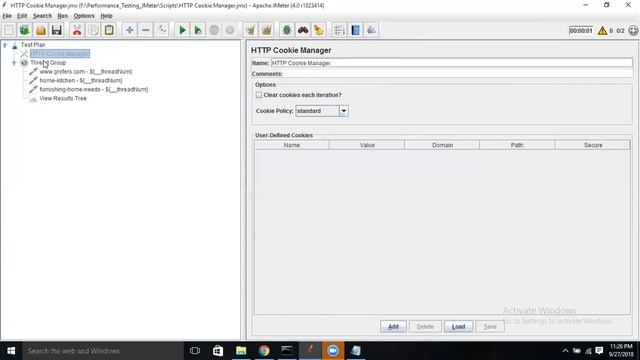Image resolution: width=640 pixels, height=360 pixels.
Task: Click Start no pauses icon
Action: click(198, 30)
